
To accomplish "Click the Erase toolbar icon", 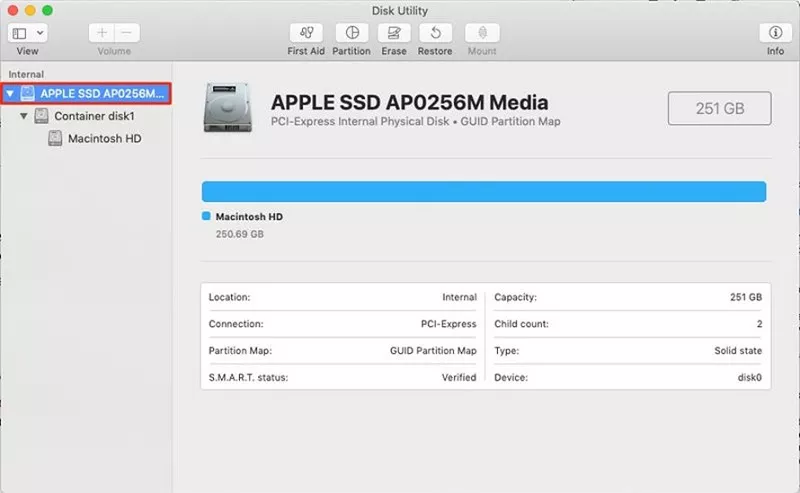I will click(x=394, y=33).
